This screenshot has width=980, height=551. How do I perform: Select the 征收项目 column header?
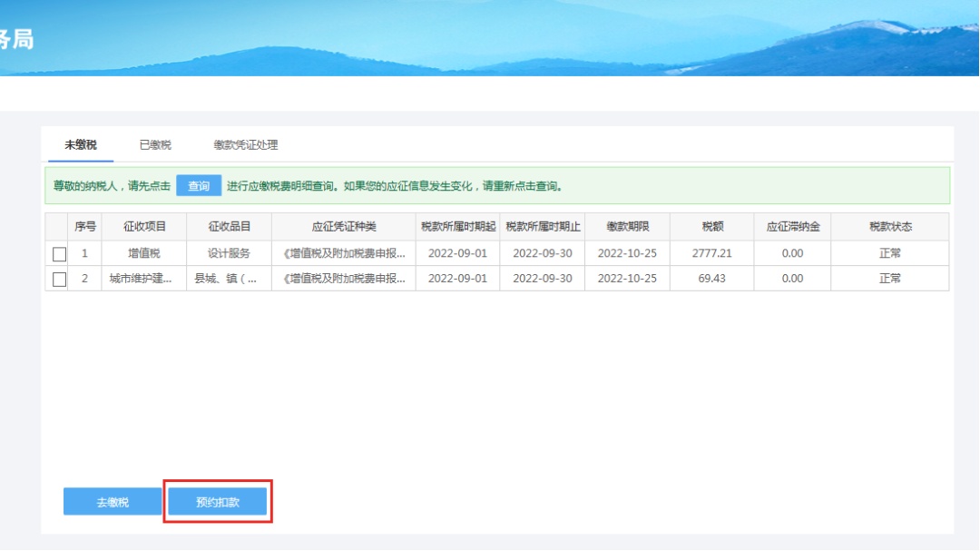tap(143, 227)
